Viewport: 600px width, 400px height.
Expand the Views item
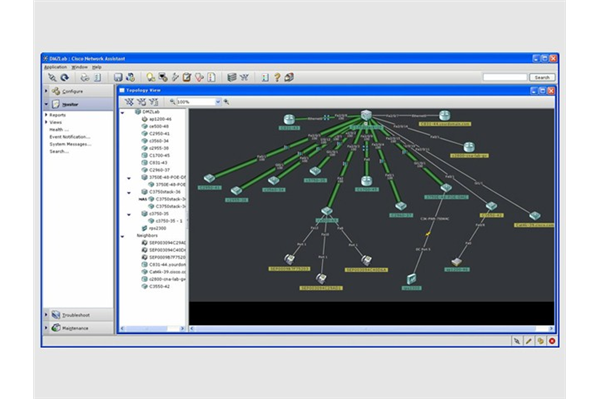(x=46, y=122)
